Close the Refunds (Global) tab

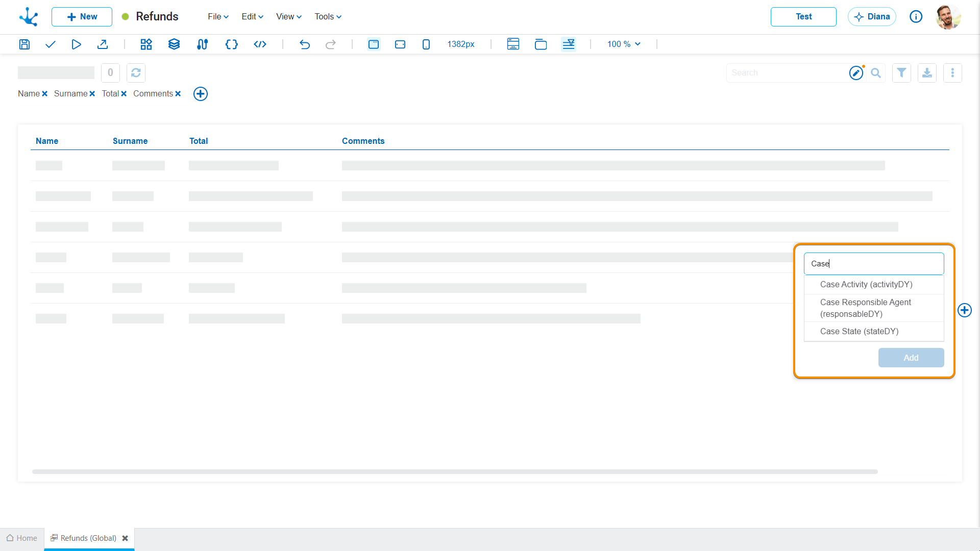[125, 538]
